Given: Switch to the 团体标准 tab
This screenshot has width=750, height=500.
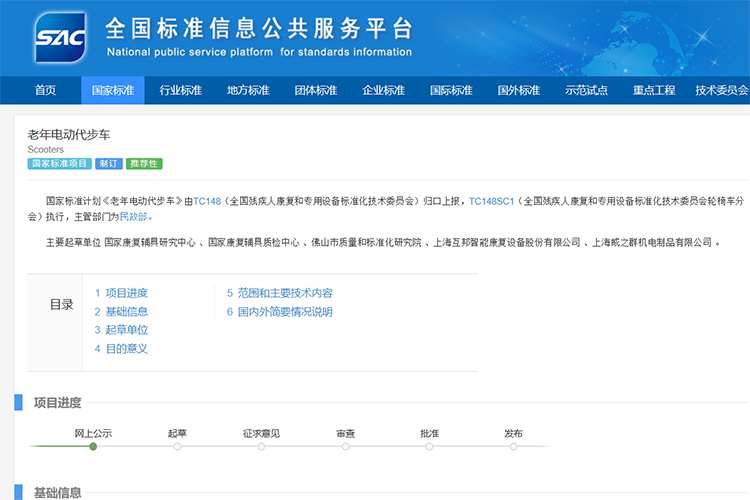Looking at the screenshot, I should [315, 90].
